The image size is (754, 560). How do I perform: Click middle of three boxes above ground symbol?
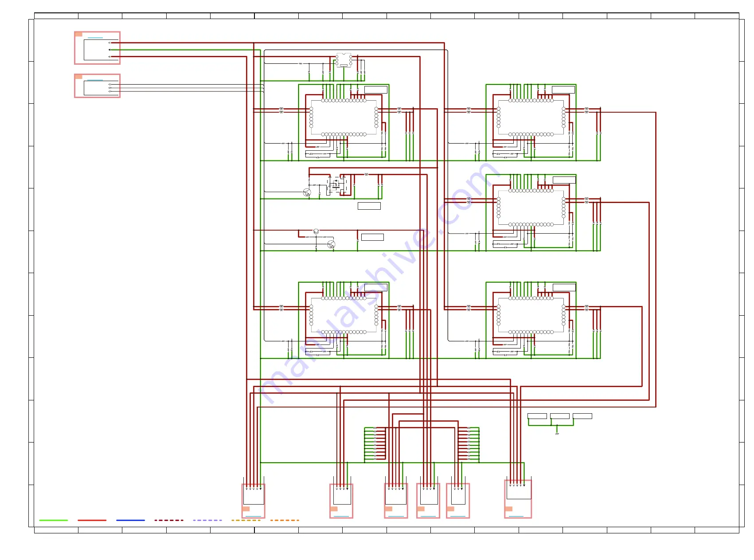point(560,416)
